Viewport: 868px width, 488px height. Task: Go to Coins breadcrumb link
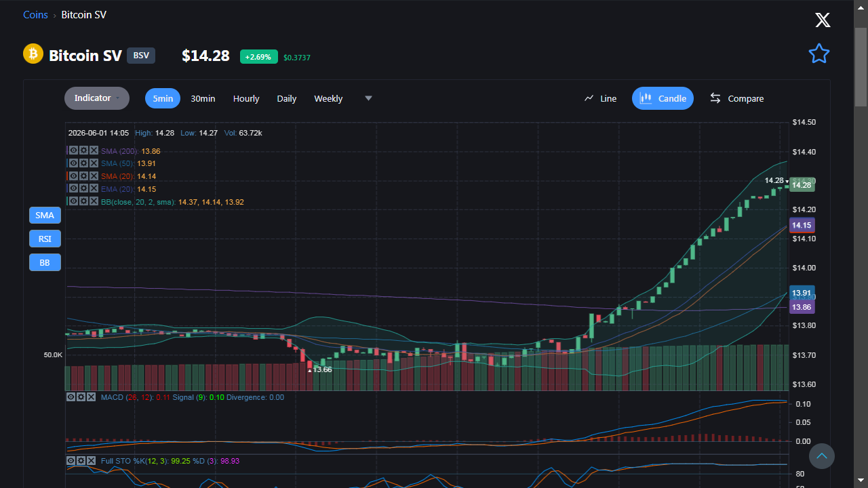(35, 15)
